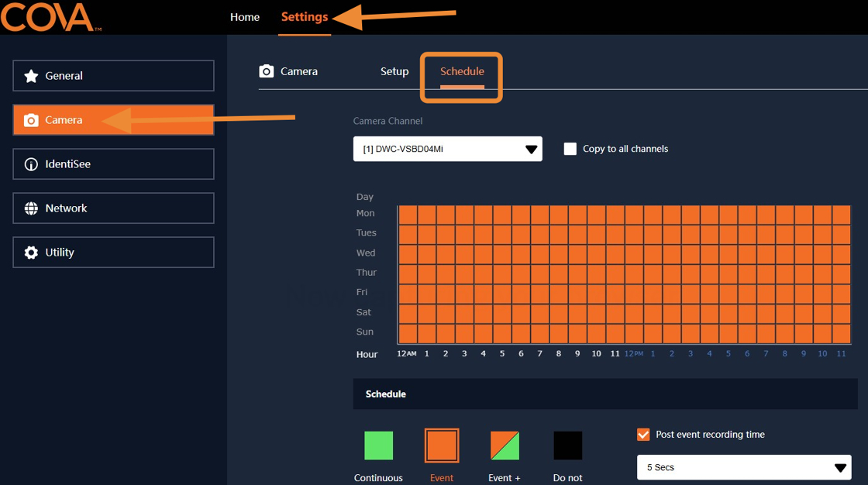This screenshot has height=485, width=868.
Task: Select the Event orange swatch
Action: point(441,445)
